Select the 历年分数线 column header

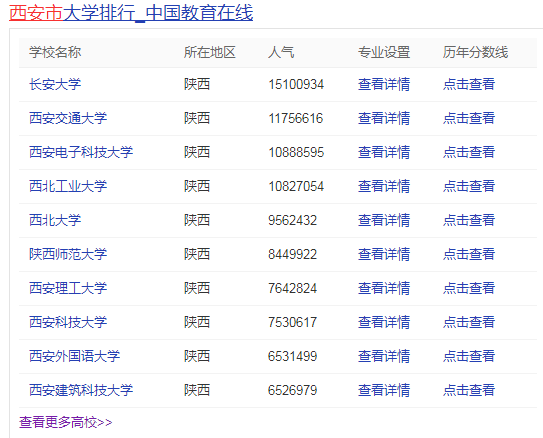475,52
